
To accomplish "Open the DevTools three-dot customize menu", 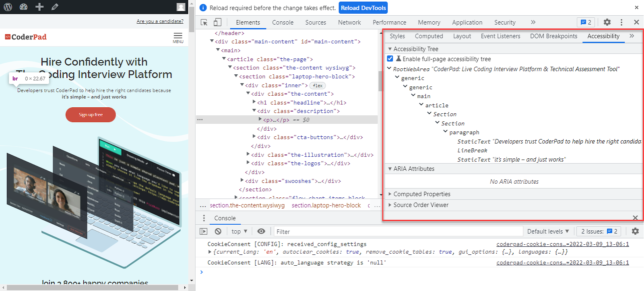I will (x=621, y=23).
